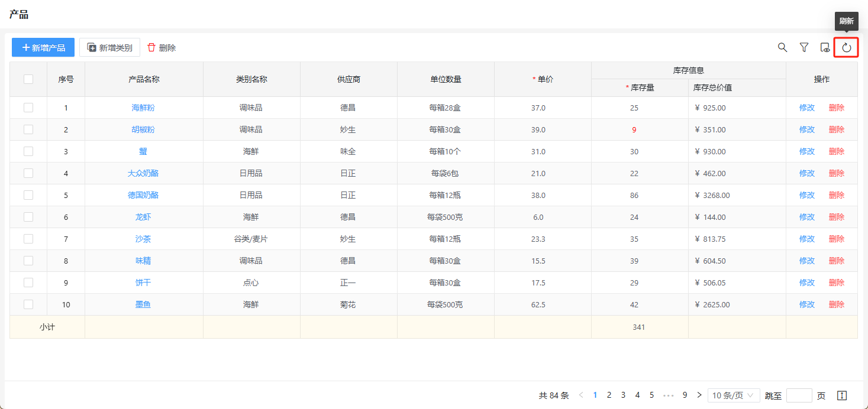Image resolution: width=868 pixels, height=409 pixels.
Task: Click the icon right of the page-jump field
Action: (x=842, y=395)
